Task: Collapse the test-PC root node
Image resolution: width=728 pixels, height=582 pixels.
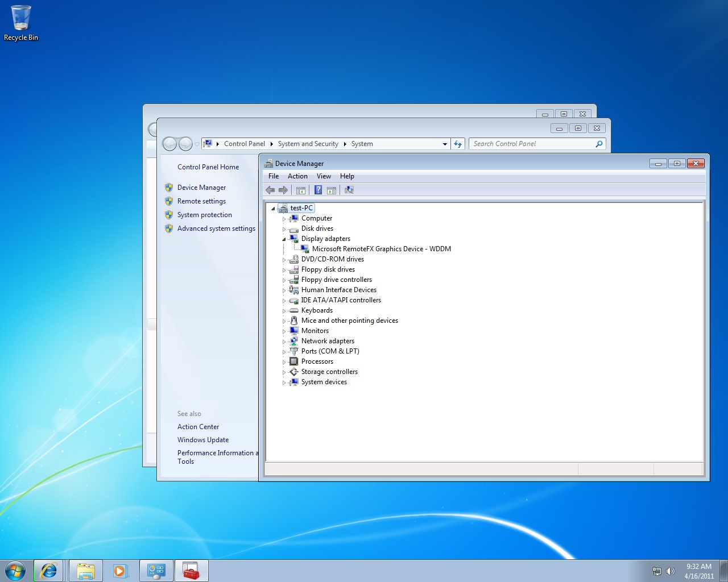Action: [x=273, y=209]
